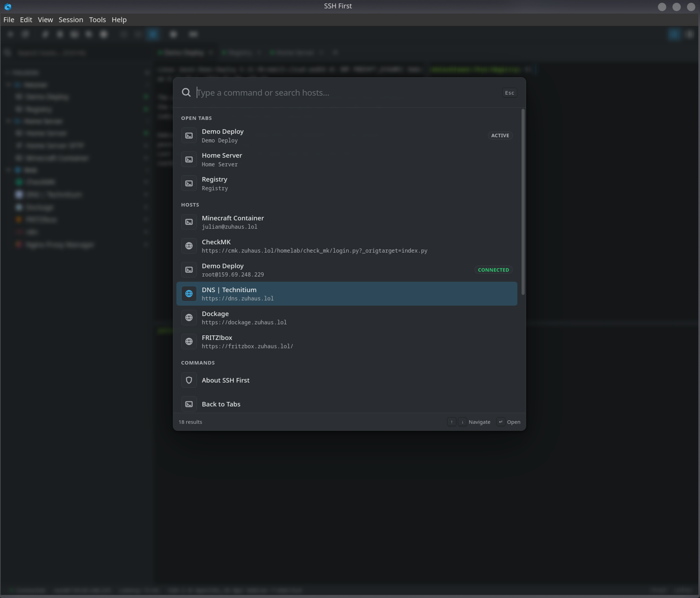This screenshot has width=700, height=598.
Task: Click the search magnifier icon in command palette
Action: [186, 93]
